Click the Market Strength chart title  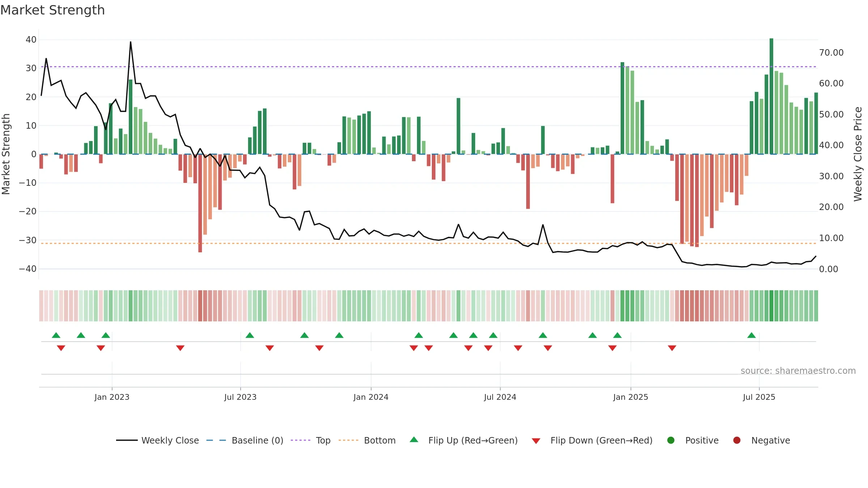click(x=52, y=10)
